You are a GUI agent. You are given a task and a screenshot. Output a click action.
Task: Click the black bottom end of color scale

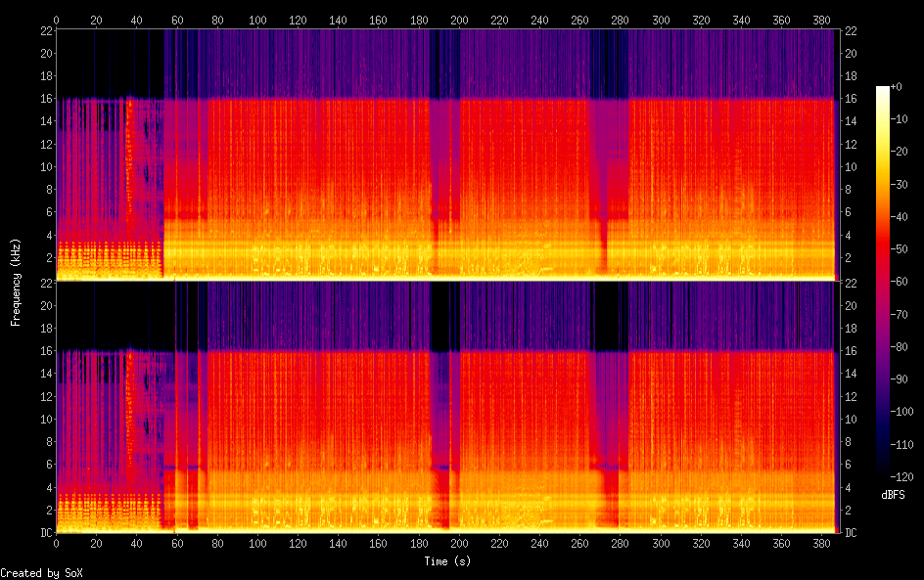883,471
